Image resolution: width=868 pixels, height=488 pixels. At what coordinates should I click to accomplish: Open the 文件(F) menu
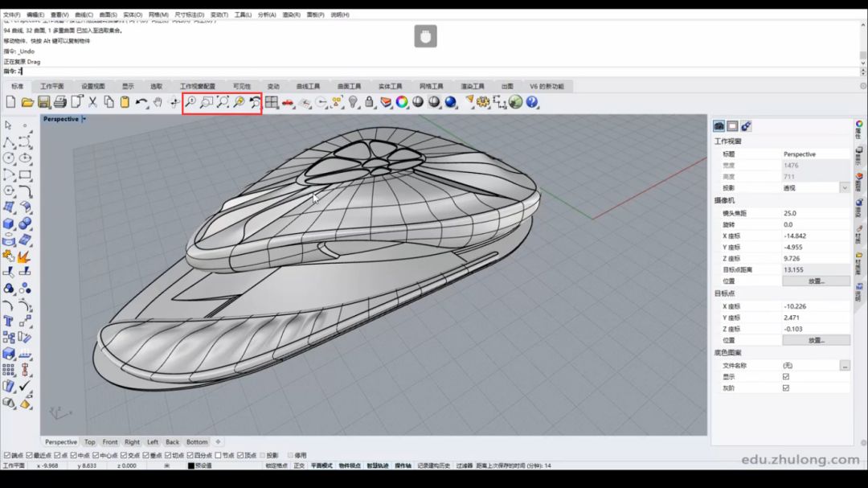[11, 15]
